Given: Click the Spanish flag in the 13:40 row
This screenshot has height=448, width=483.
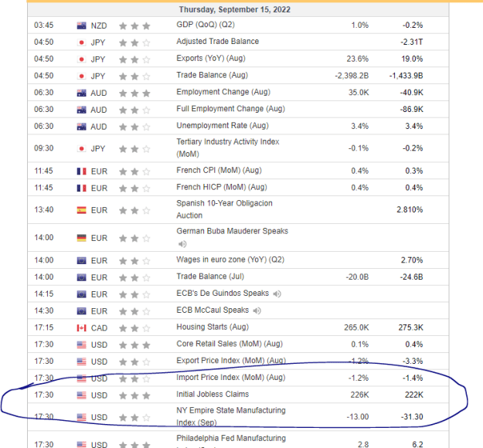Looking at the screenshot, I should pos(82,210).
